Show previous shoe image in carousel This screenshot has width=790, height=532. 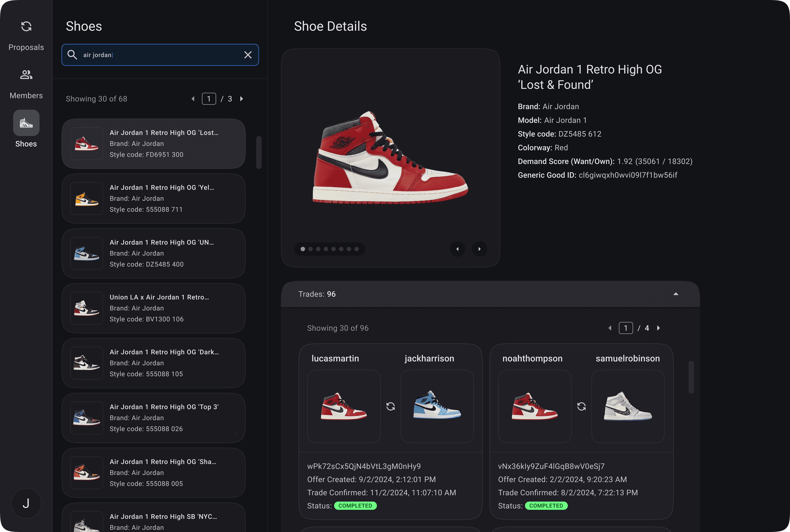pyautogui.click(x=457, y=249)
